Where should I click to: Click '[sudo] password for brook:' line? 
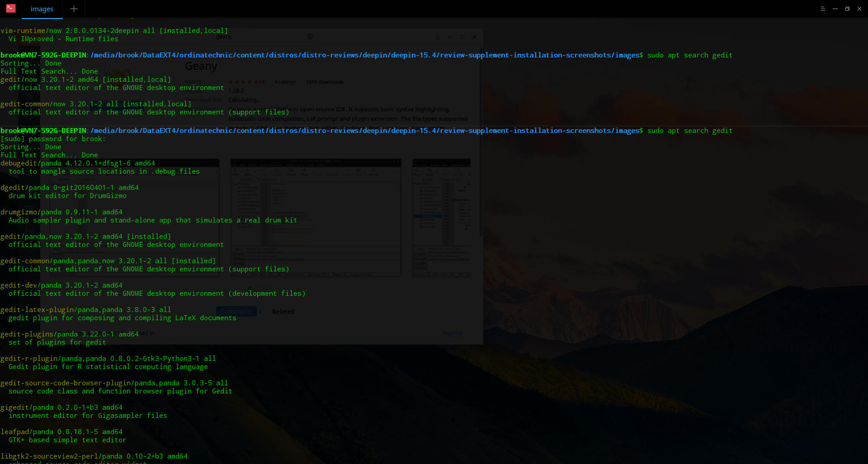point(53,139)
